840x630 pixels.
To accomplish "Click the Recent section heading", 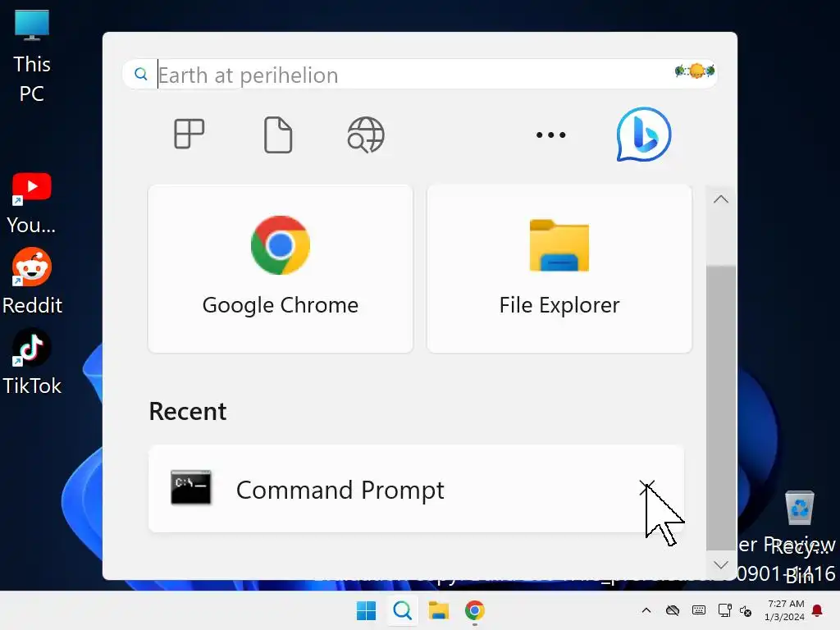I will [188, 412].
